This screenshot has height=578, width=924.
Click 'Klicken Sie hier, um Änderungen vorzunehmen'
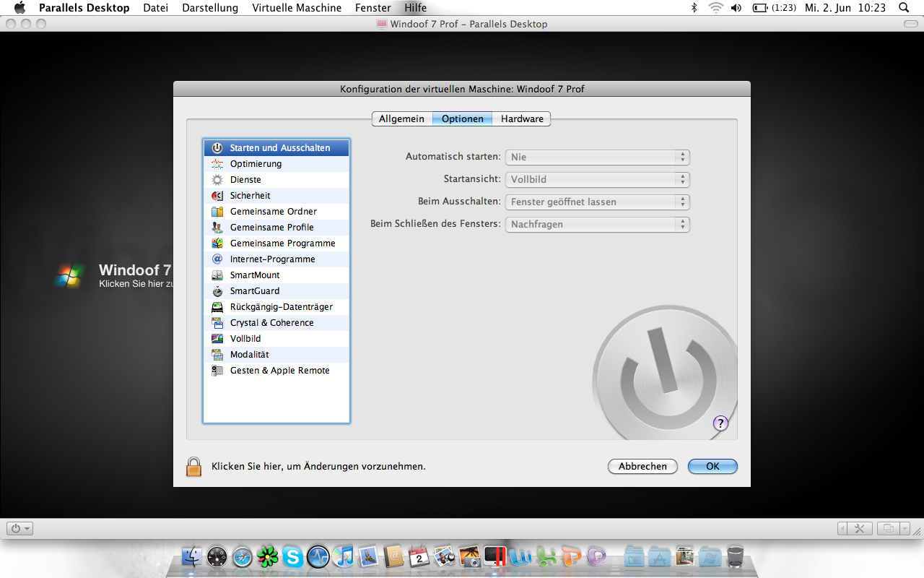pyautogui.click(x=318, y=467)
